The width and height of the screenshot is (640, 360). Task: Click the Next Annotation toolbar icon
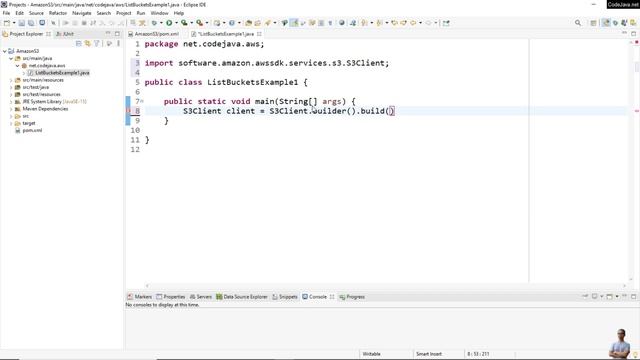[x=364, y=23]
